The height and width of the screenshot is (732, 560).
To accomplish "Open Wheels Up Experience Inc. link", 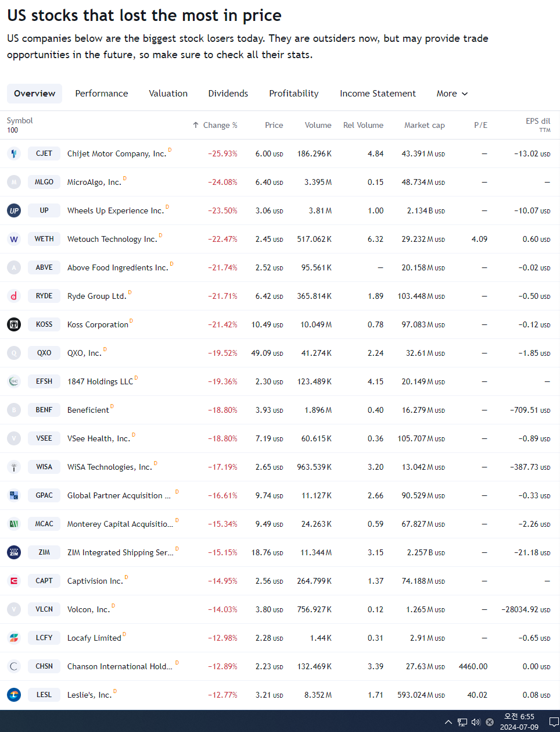I will coord(116,210).
